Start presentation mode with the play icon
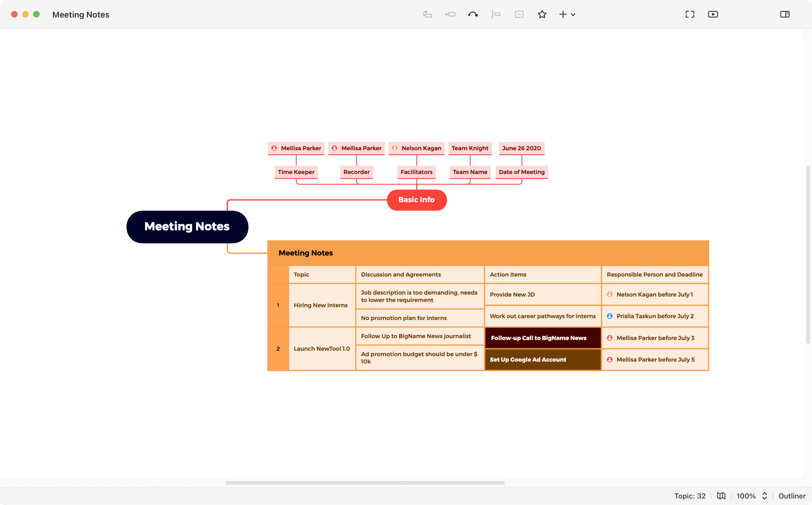Viewport: 812px width, 505px height. [x=713, y=14]
